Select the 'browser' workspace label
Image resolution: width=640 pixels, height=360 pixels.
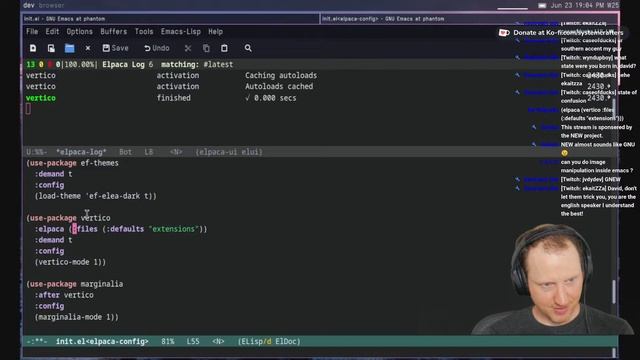[51, 5]
